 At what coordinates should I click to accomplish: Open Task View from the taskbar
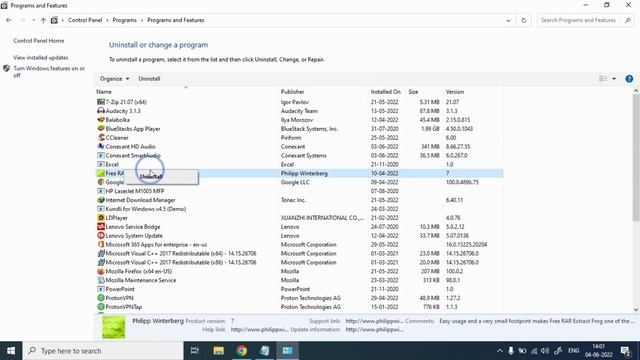click(195, 351)
